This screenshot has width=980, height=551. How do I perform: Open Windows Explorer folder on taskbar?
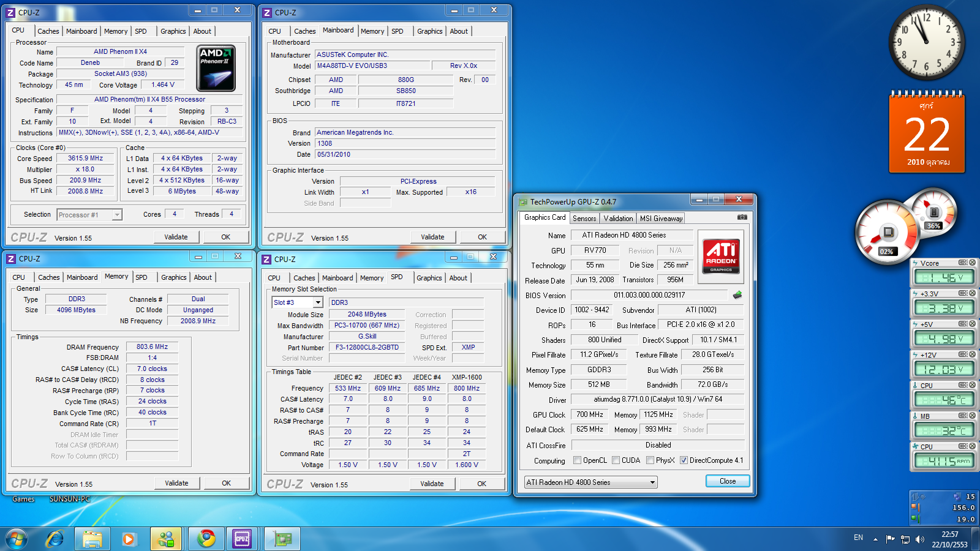92,539
